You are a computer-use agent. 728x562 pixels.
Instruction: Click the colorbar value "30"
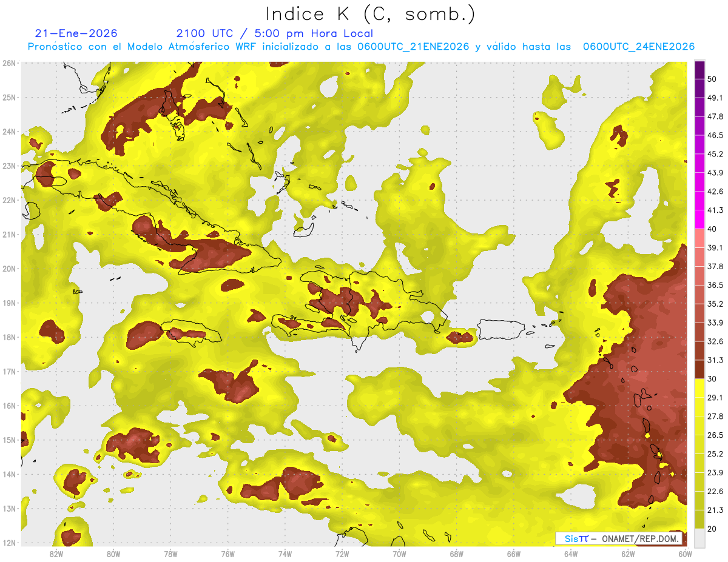click(712, 379)
